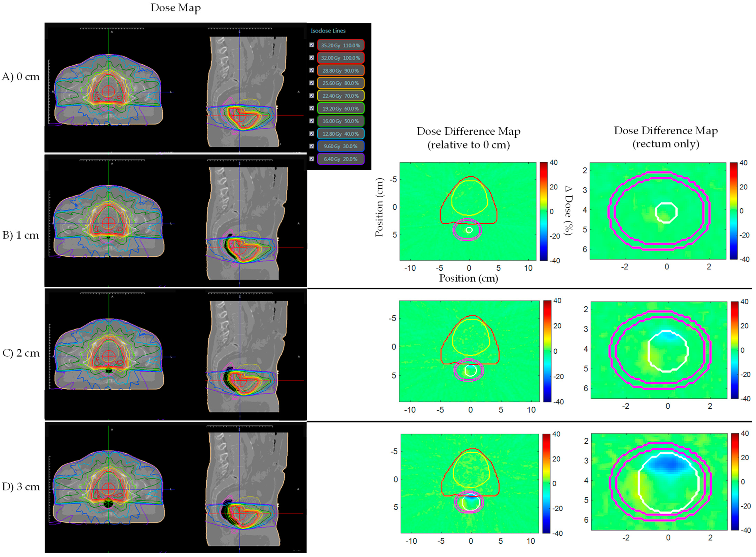Viewport: 756px width, 557px height.
Task: Click the Isodose Lines panel header
Action: [328, 31]
